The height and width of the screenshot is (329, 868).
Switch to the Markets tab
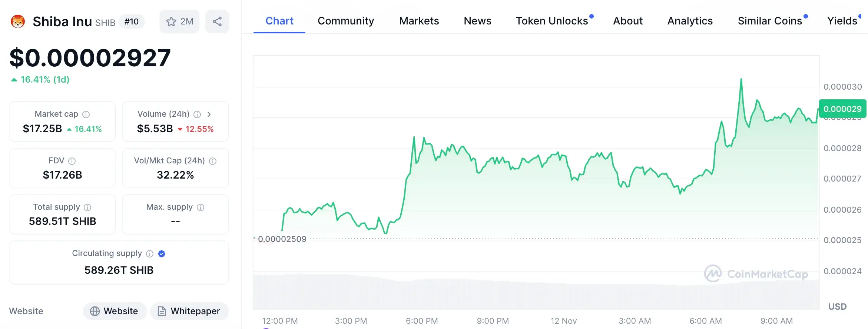[x=419, y=21]
